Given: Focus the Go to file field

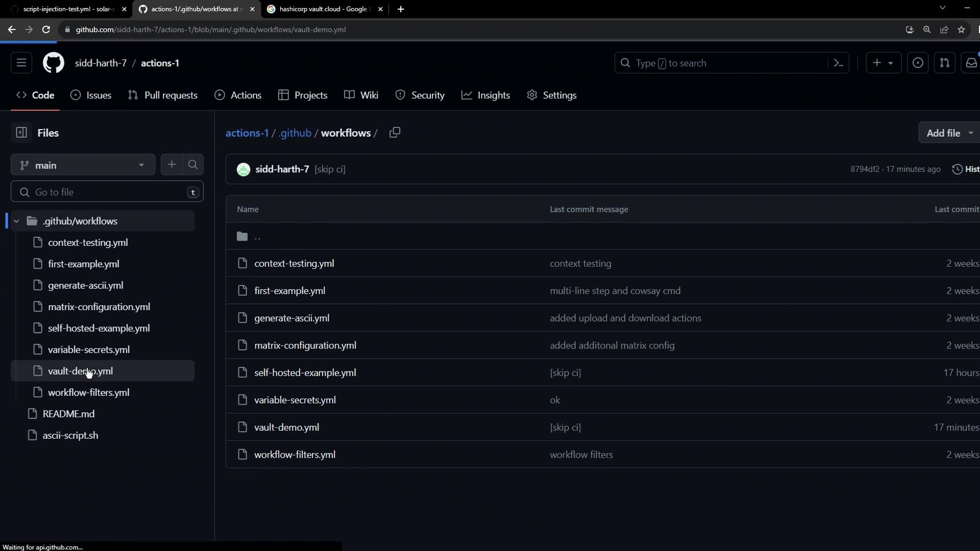Looking at the screenshot, I should tap(107, 192).
